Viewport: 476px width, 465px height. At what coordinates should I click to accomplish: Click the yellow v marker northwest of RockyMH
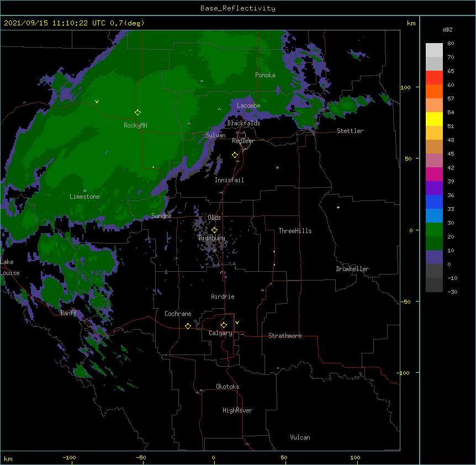(97, 102)
